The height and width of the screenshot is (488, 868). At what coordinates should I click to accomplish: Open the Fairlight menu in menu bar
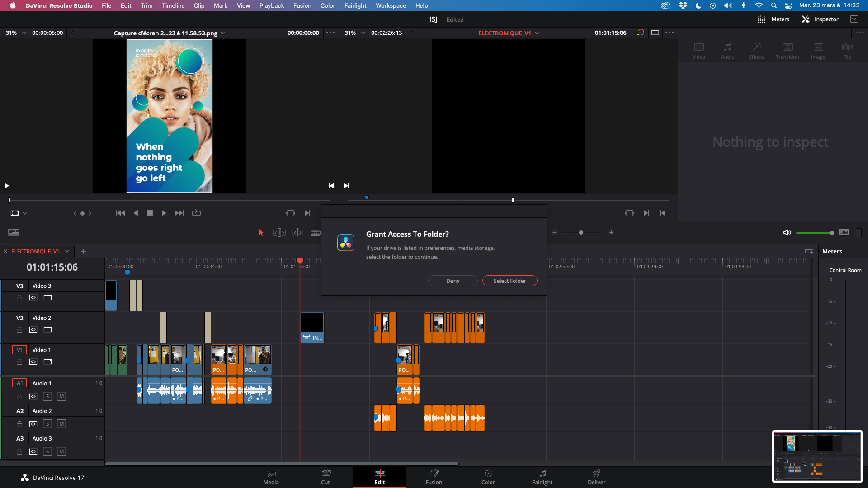(x=355, y=5)
